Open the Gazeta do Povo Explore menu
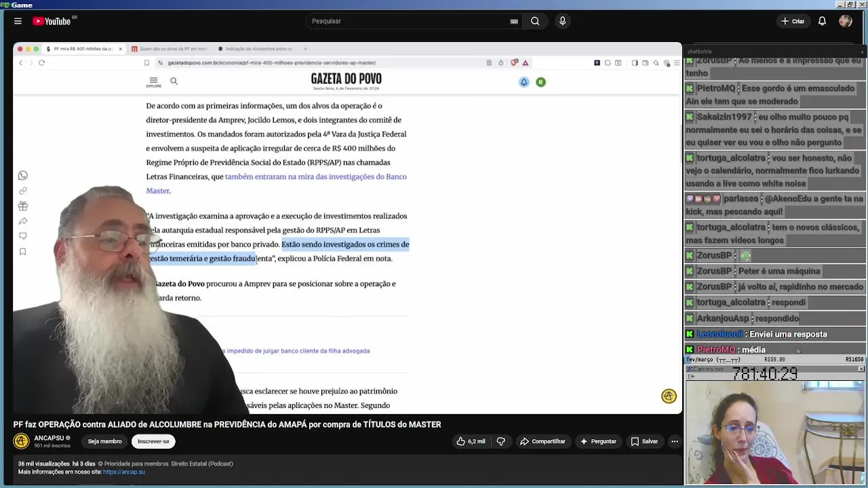The height and width of the screenshot is (488, 868). click(154, 82)
